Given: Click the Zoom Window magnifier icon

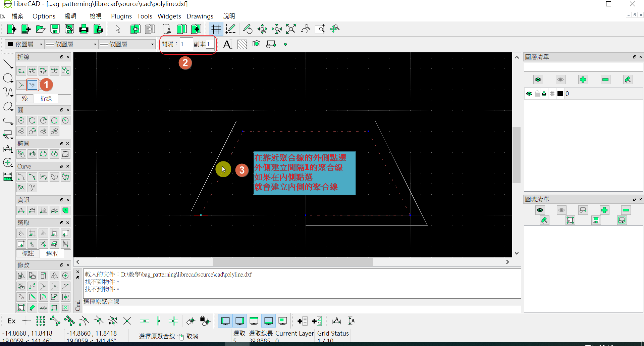Looking at the screenshot, I should pyautogui.click(x=320, y=29).
